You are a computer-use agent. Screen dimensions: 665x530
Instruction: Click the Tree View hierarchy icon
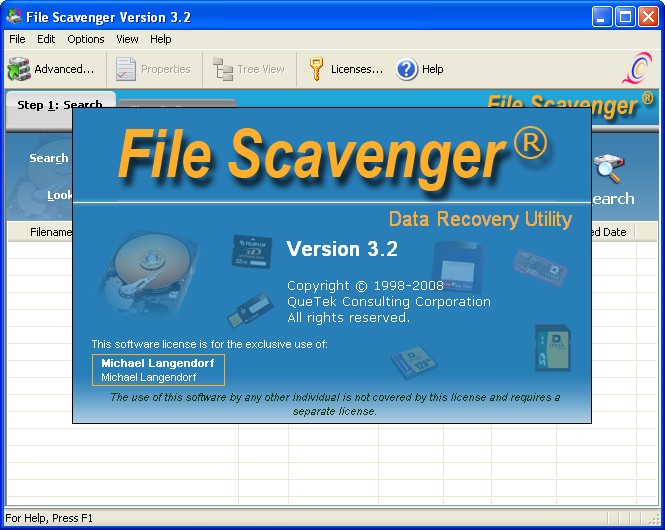[223, 69]
